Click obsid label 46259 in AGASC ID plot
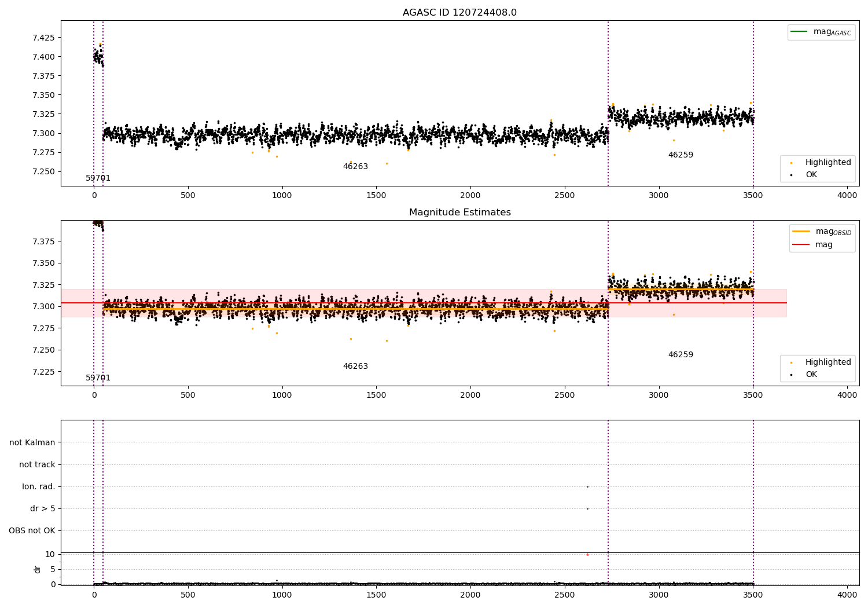This screenshot has width=868, height=608. pos(681,155)
